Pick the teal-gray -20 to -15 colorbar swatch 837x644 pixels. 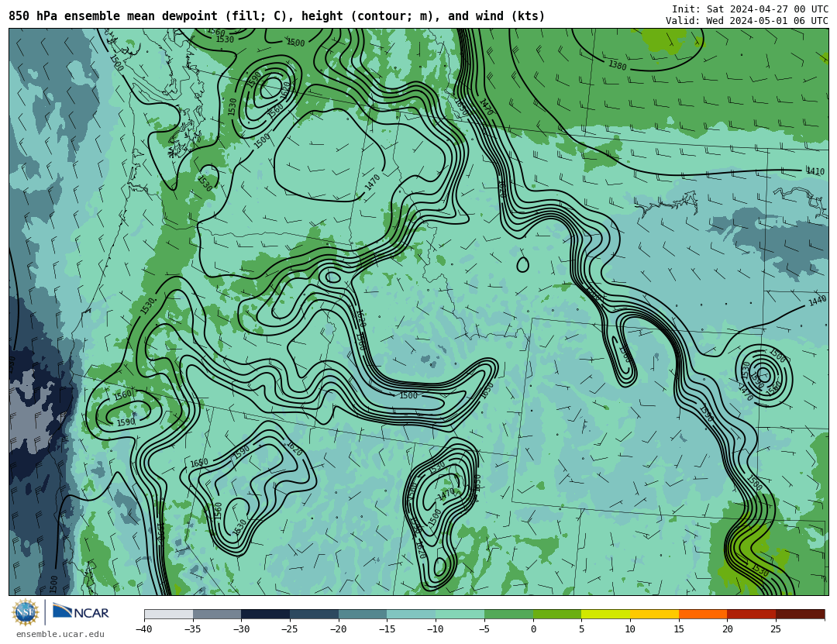[x=363, y=614]
